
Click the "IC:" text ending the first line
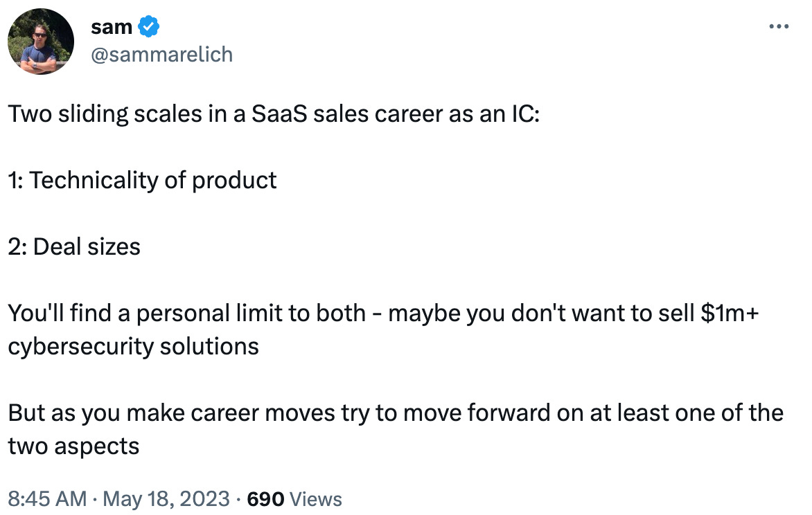click(x=526, y=114)
